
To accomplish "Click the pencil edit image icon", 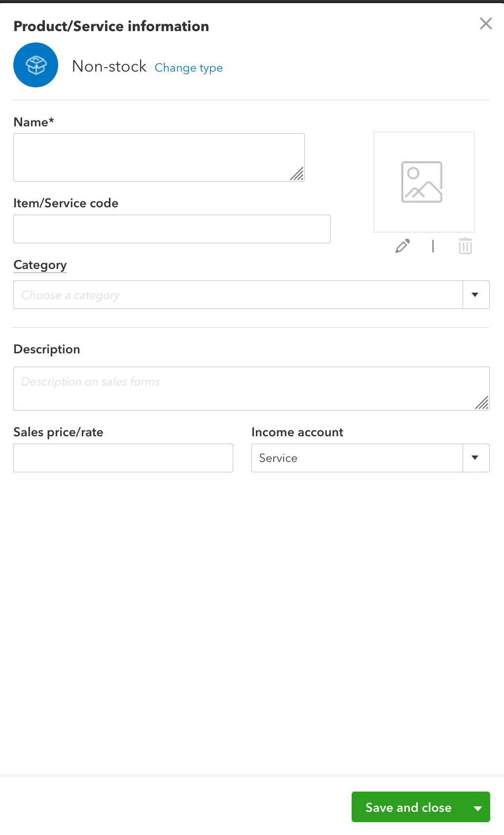I will click(x=402, y=246).
